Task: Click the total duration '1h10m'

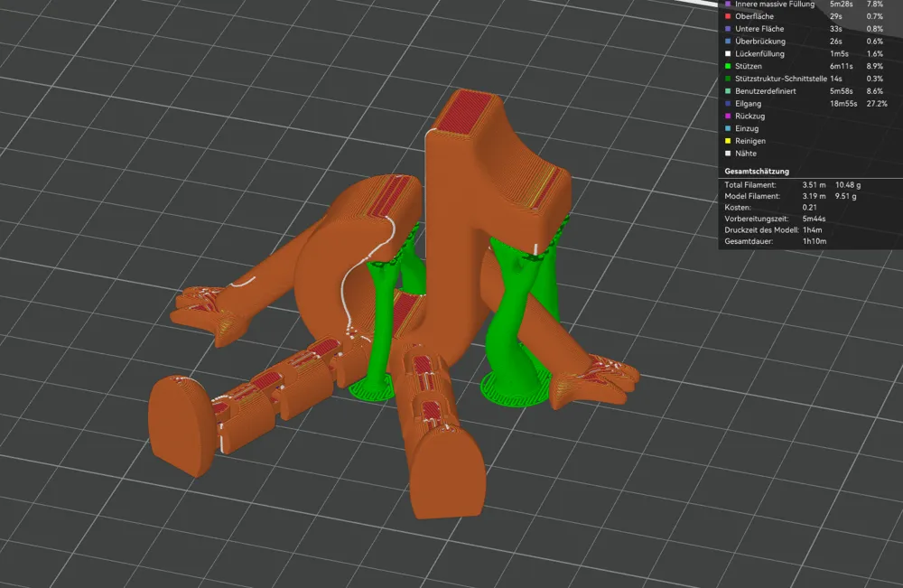Action: click(815, 241)
